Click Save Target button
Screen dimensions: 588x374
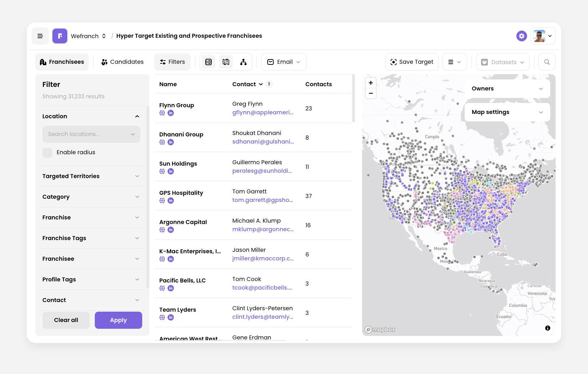[412, 62]
